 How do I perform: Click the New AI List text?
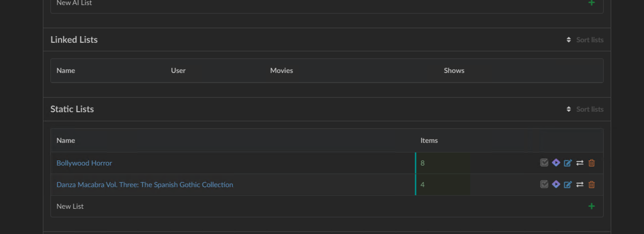pos(74,3)
